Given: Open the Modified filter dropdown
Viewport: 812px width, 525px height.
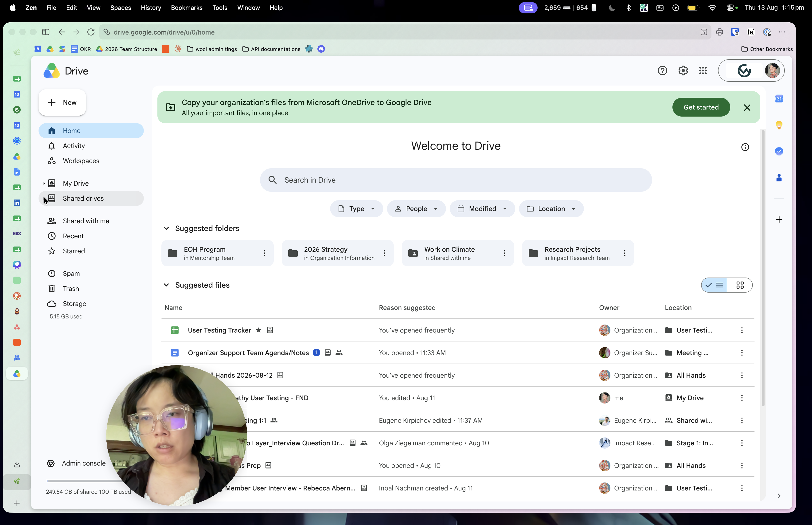Looking at the screenshot, I should pyautogui.click(x=482, y=209).
